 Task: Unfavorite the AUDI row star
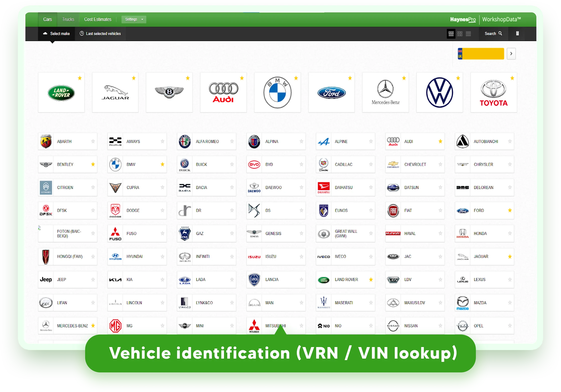pos(440,141)
